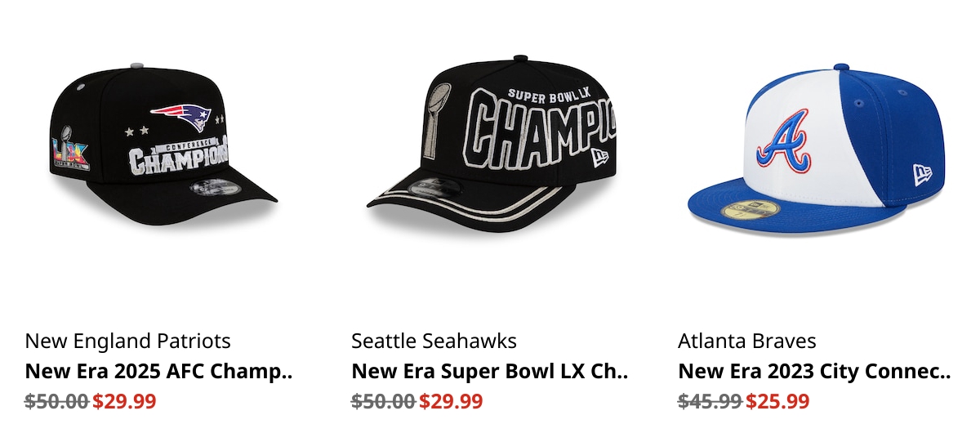
Task: Click the Patriots hat $29.99 sale price
Action: (x=124, y=401)
